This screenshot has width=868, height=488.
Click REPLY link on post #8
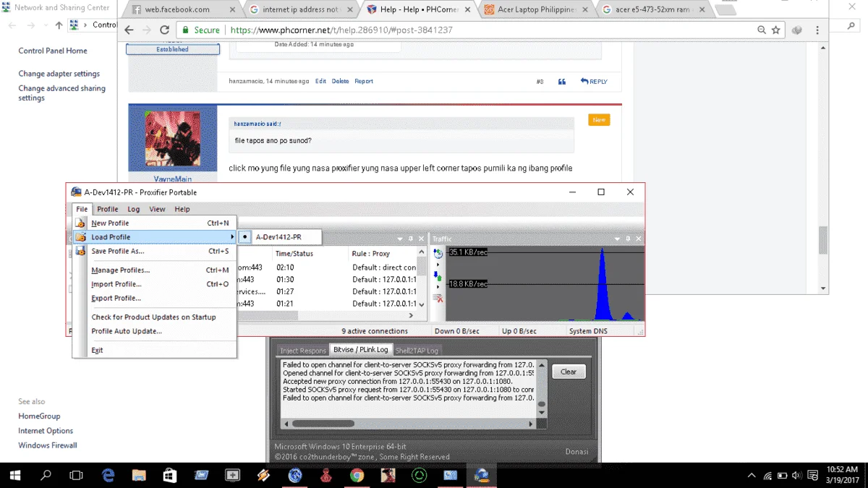pyautogui.click(x=594, y=82)
